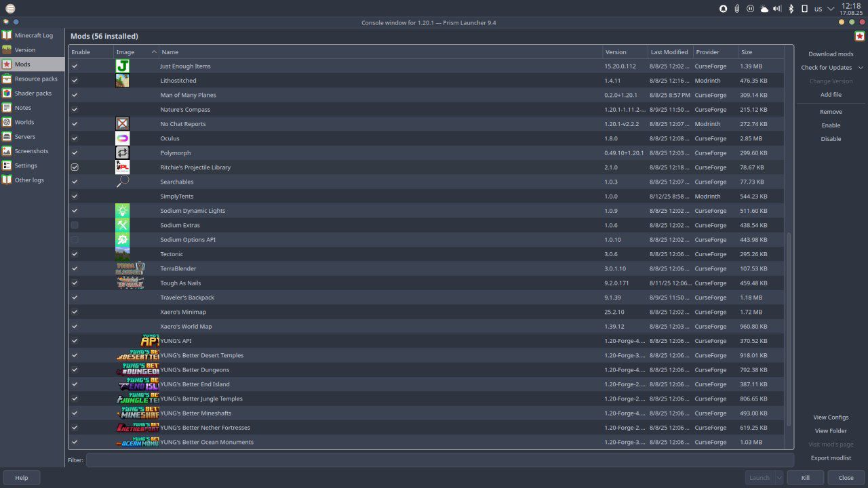Expand the Check for Updates dropdown arrow
Viewport: 868px width, 488px height.
(x=861, y=68)
